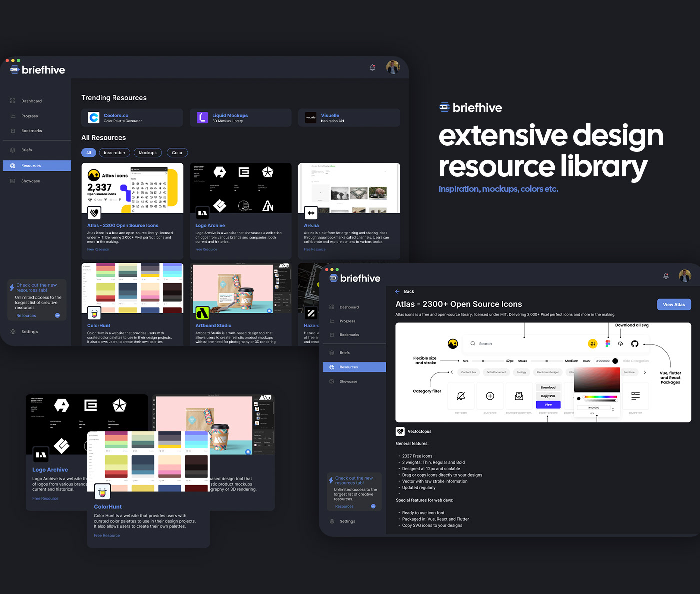The height and width of the screenshot is (594, 700).
Task: Click the Coolors.co logo icon
Action: (x=94, y=118)
